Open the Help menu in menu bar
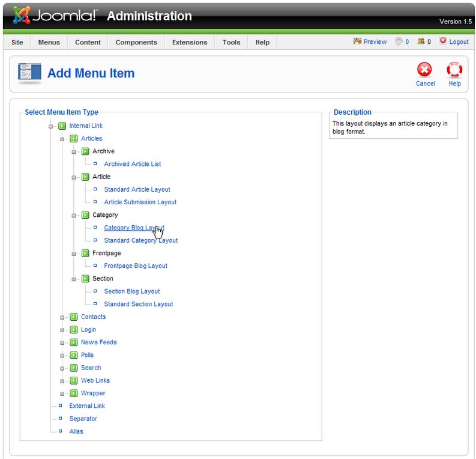This screenshot has height=459, width=476. tap(262, 42)
